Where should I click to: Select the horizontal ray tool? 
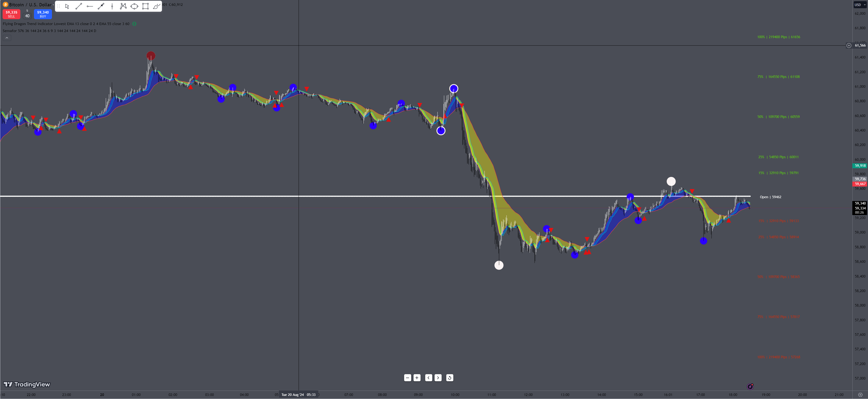(x=90, y=6)
